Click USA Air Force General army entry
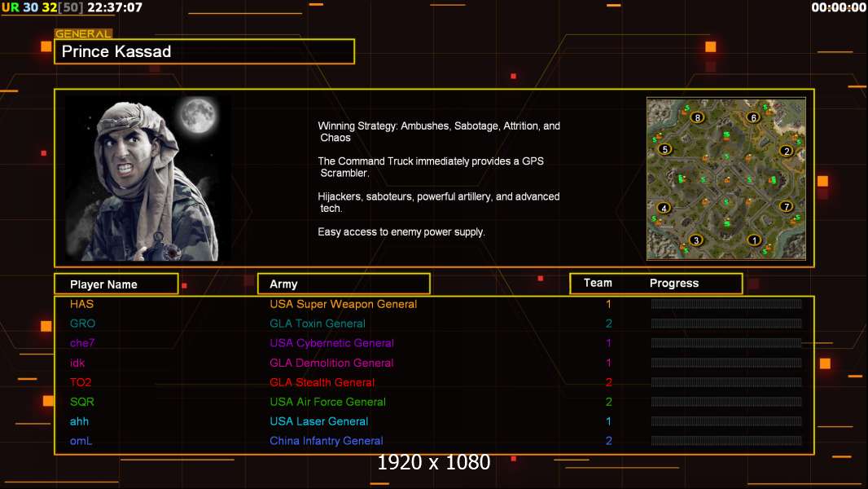Viewport: 868px width, 489px height. point(327,402)
